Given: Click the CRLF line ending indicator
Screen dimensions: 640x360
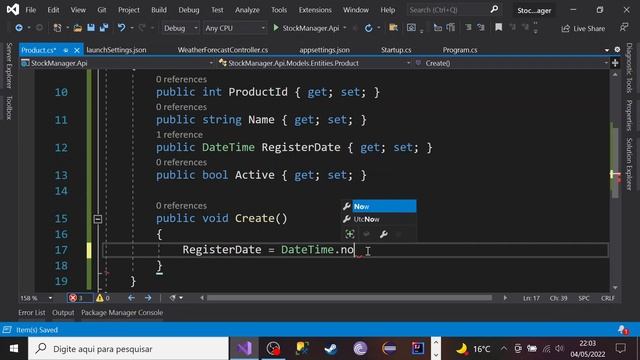Looking at the screenshot, I should pyautogui.click(x=607, y=298).
